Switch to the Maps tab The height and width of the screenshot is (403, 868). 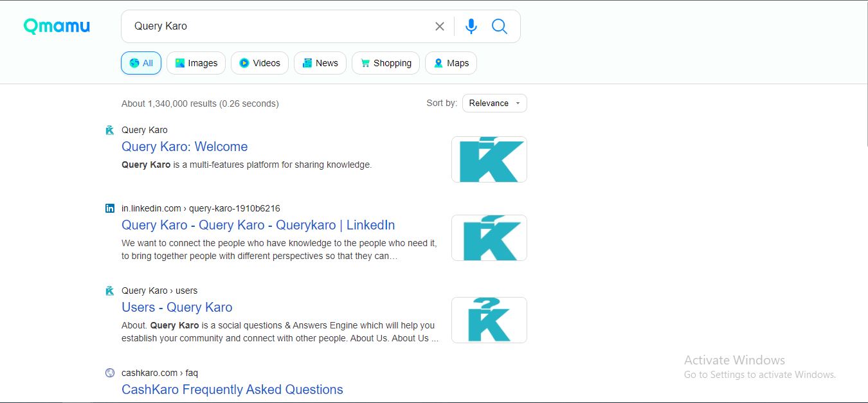coord(451,63)
